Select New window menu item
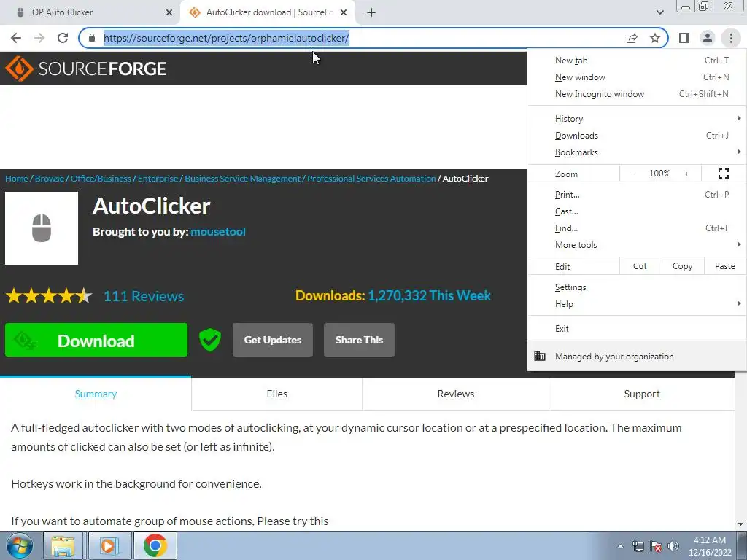The height and width of the screenshot is (560, 747). (636, 77)
